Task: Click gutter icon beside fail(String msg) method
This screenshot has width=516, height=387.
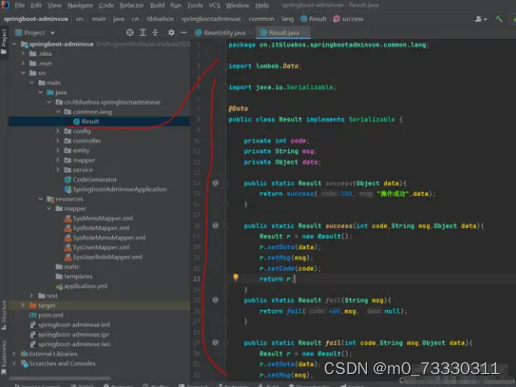Action: (215, 300)
